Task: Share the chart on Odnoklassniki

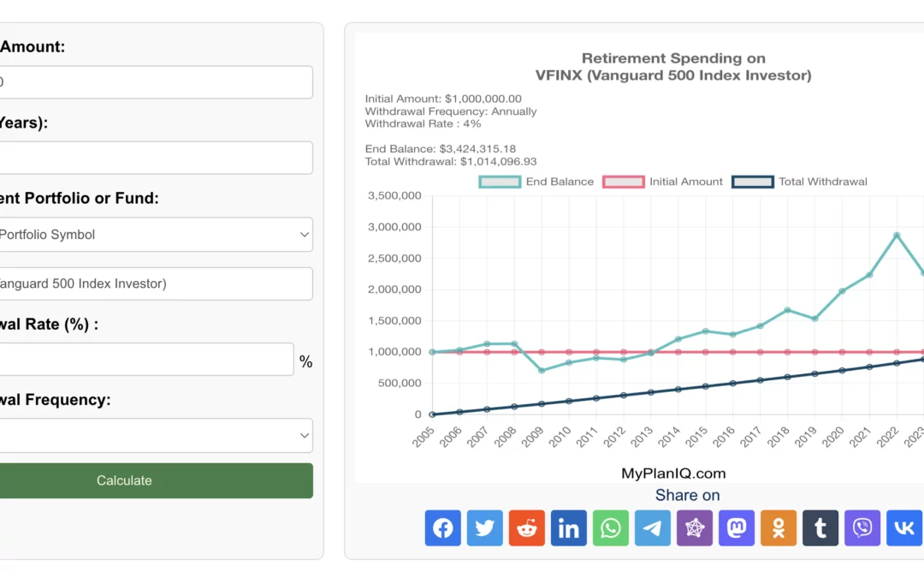Action: (x=779, y=527)
